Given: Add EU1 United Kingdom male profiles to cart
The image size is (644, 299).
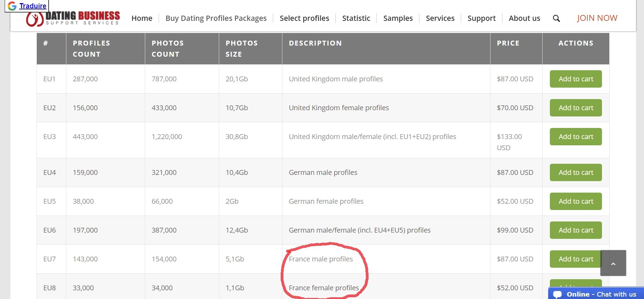Looking at the screenshot, I should [576, 79].
